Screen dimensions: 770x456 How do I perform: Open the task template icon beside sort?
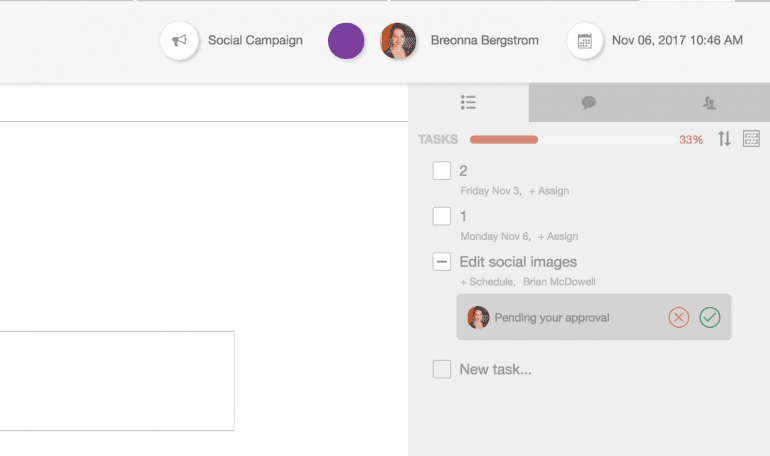pos(751,139)
